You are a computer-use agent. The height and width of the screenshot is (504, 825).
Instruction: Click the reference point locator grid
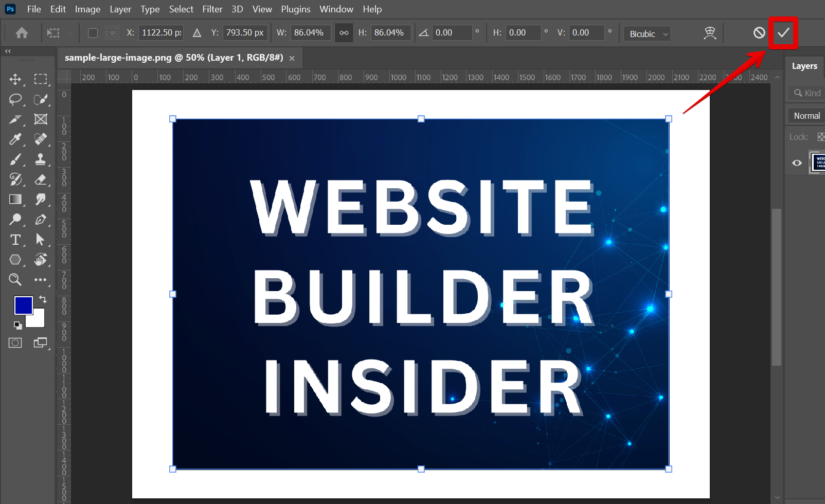coord(112,33)
